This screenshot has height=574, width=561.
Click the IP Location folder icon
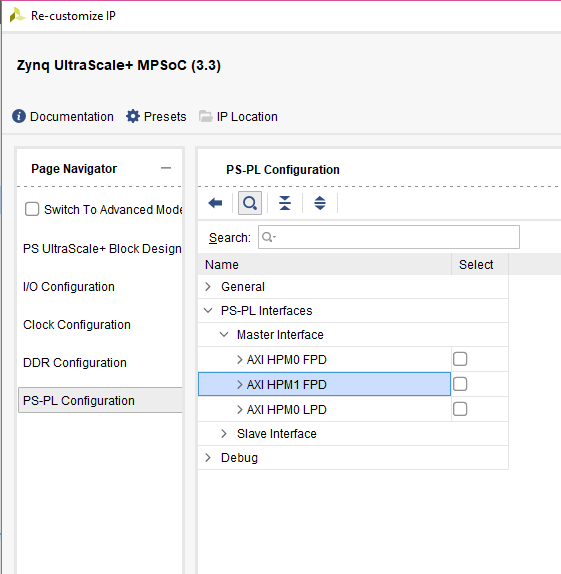click(x=205, y=116)
